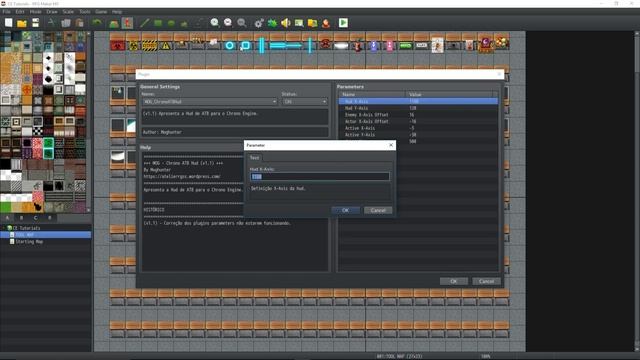Select the Flood Fill tool
Image resolution: width=640 pixels, height=360 pixels.
tap(184, 23)
